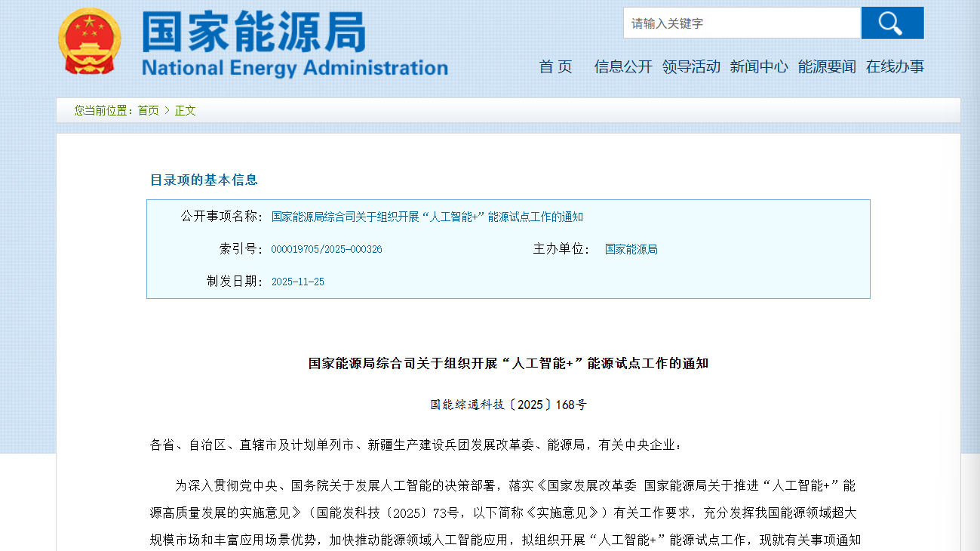Screen dimensions: 980x551
Task: Click the 目录项的基本信息 section heading
Action: click(x=204, y=180)
